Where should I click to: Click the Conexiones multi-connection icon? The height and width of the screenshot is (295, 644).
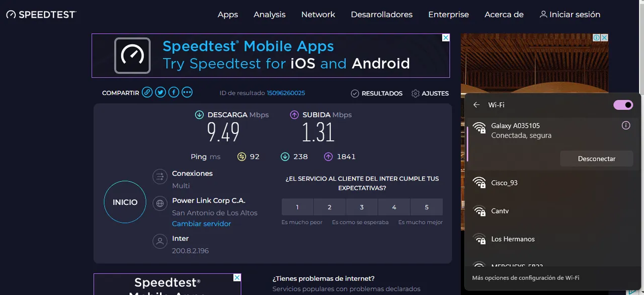tap(160, 177)
